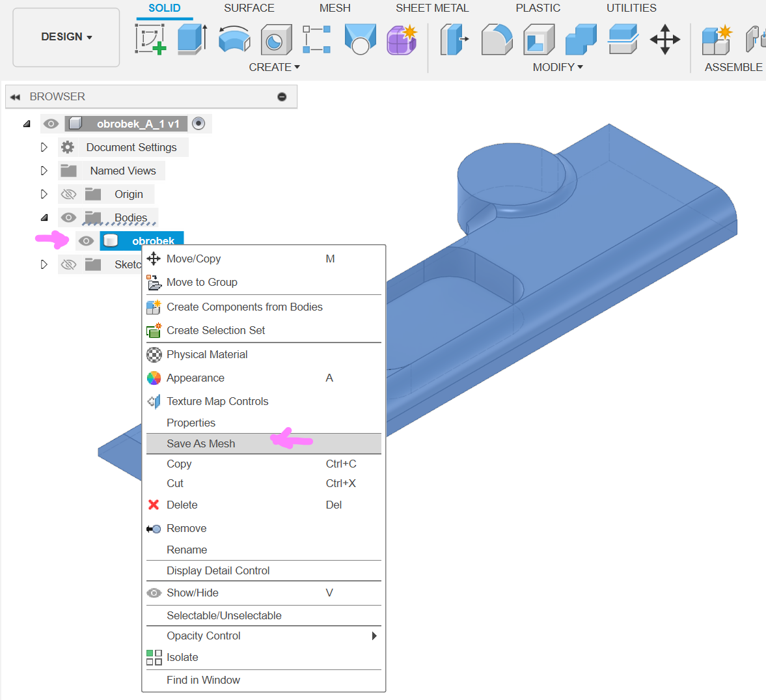The height and width of the screenshot is (700, 766).
Task: Select the Extrude tool
Action: [192, 39]
